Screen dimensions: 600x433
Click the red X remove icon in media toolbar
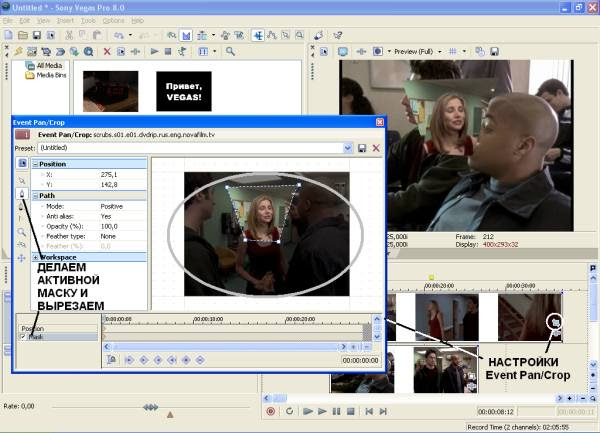107,51
